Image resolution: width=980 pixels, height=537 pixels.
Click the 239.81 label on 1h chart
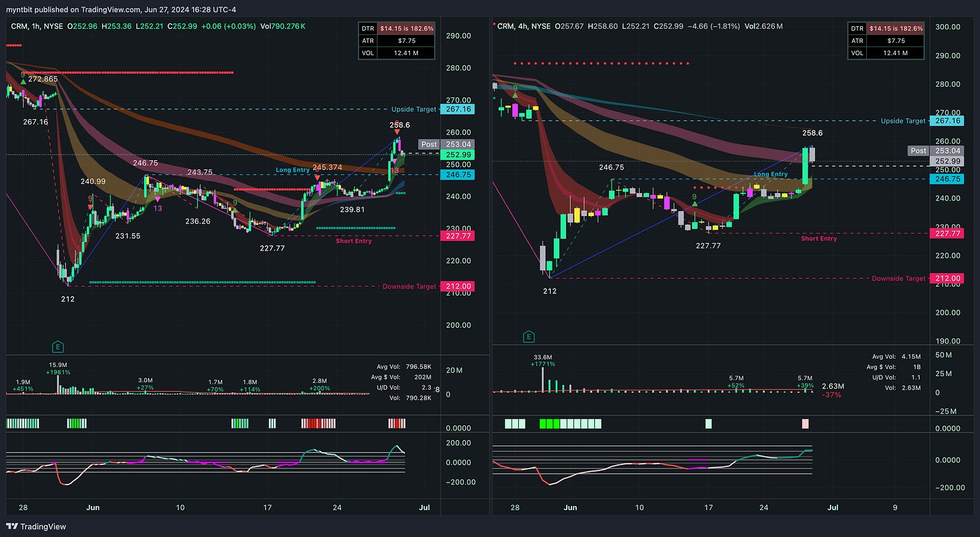[352, 209]
